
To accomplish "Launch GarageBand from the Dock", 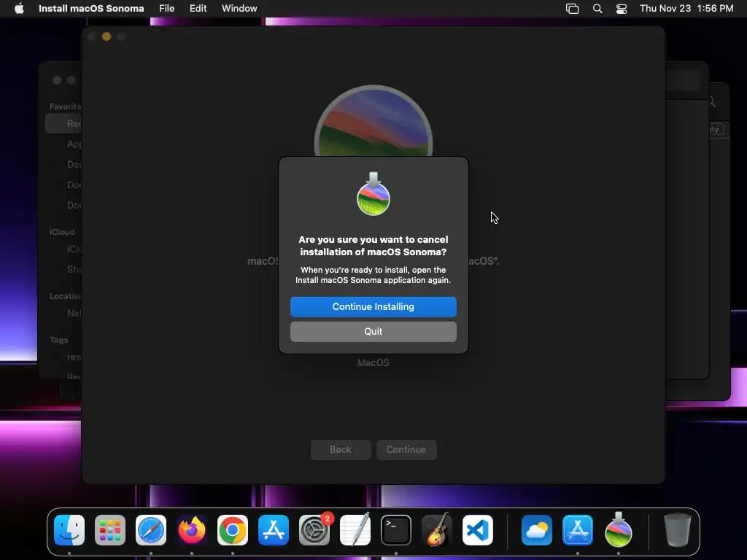I will point(437,530).
